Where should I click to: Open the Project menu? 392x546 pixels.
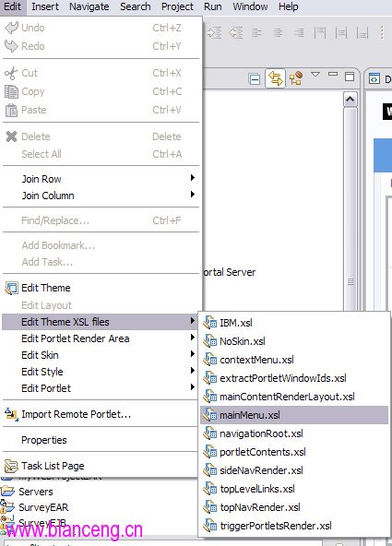pyautogui.click(x=177, y=6)
